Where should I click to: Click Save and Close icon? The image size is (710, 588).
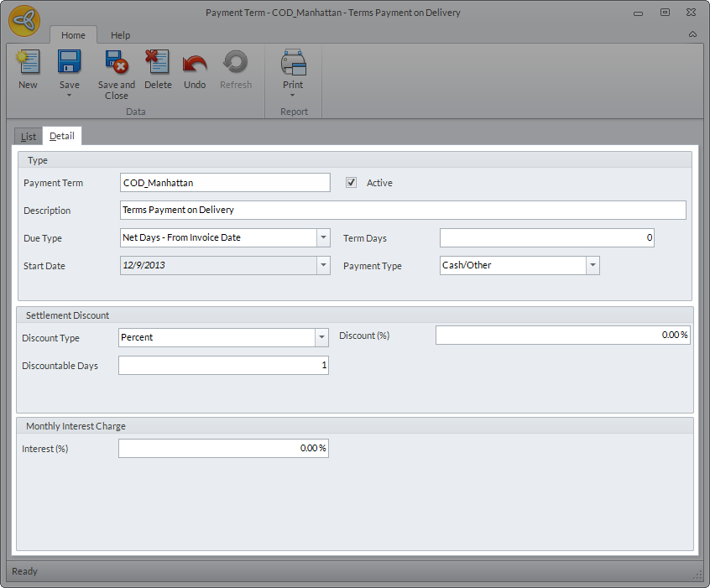coord(116,63)
